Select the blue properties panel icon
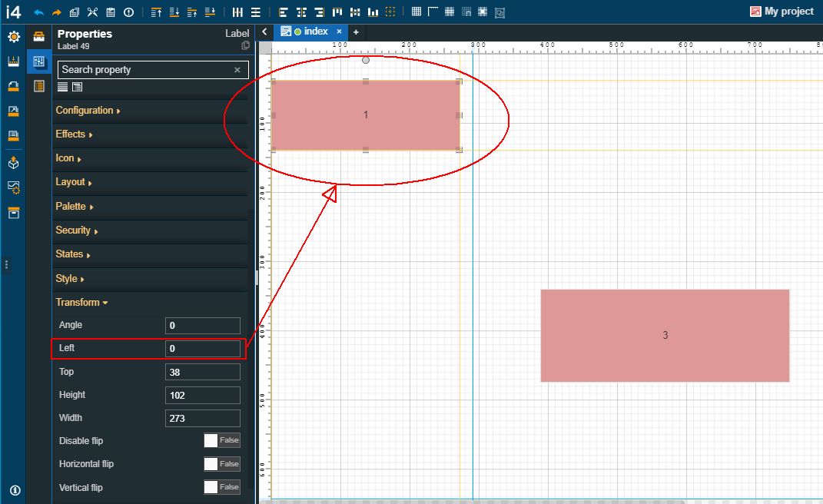This screenshot has height=504, width=823. tap(39, 61)
